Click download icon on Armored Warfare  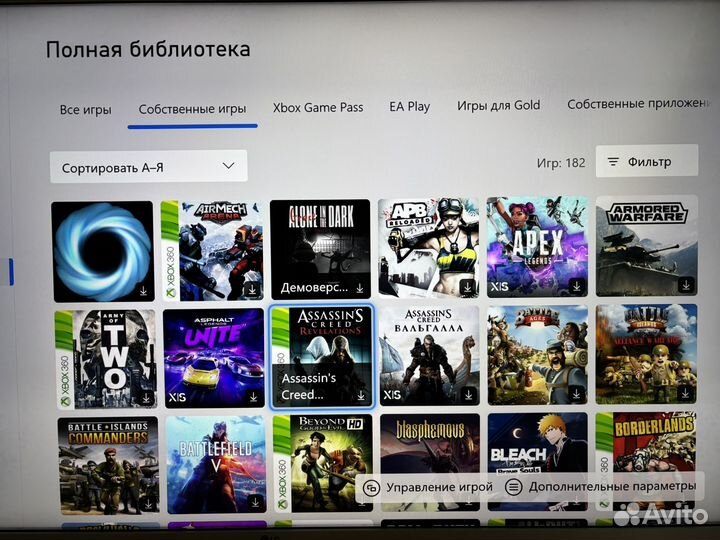tap(686, 285)
